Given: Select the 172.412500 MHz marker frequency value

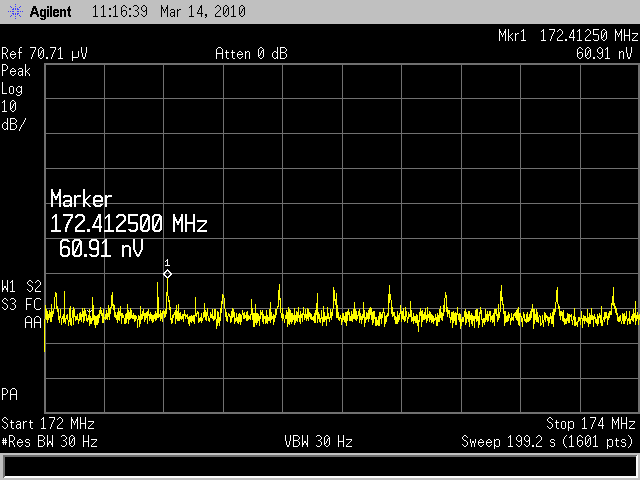Looking at the screenshot, I should coord(128,221).
